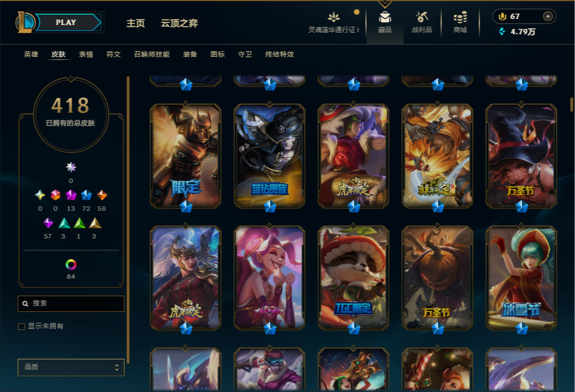Open the 终结特效 tab

click(280, 54)
